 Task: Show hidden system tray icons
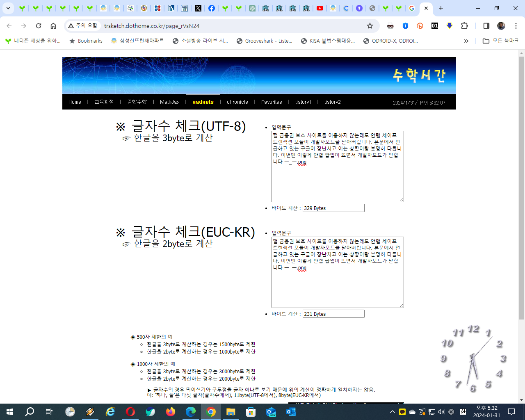click(393, 412)
